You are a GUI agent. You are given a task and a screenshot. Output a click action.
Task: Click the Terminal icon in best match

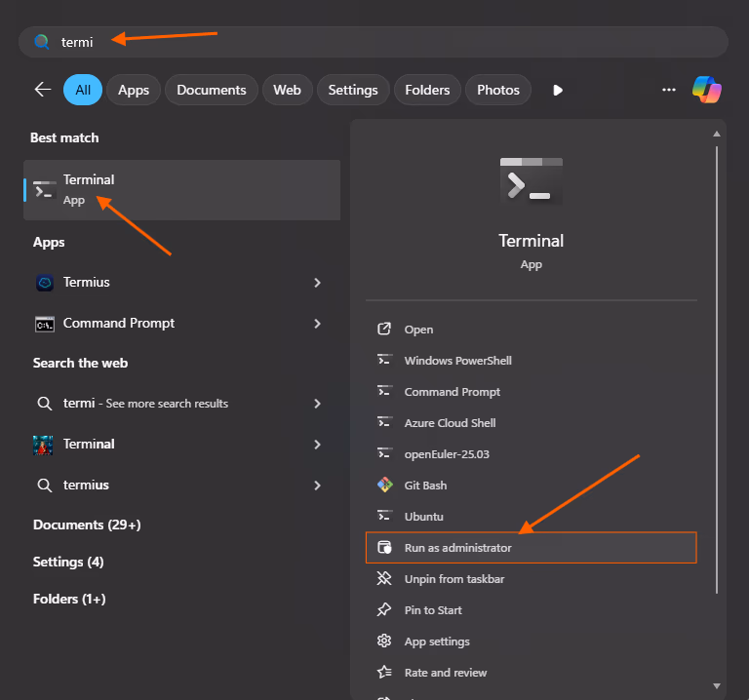tap(45, 190)
